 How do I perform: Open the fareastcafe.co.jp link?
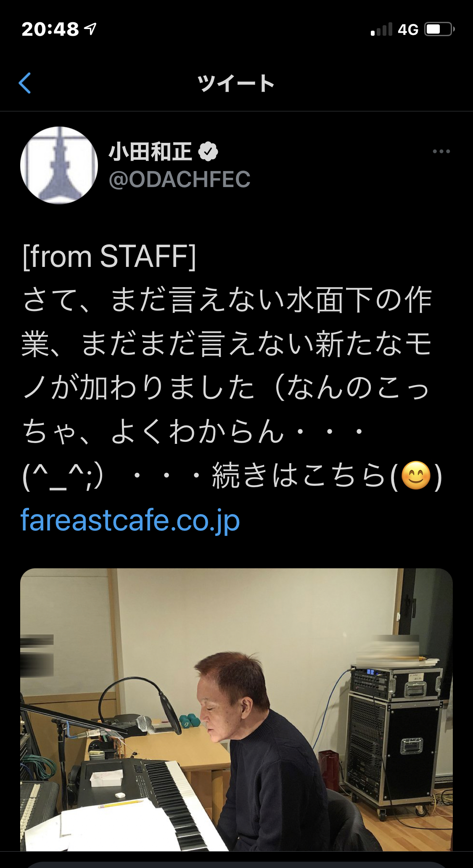130,520
